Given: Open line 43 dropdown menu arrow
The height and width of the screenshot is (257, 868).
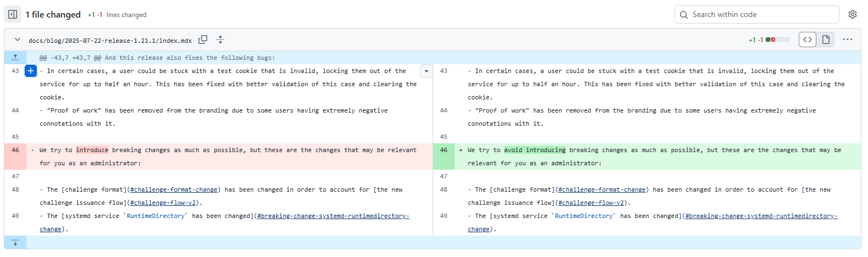Looking at the screenshot, I should click(426, 71).
